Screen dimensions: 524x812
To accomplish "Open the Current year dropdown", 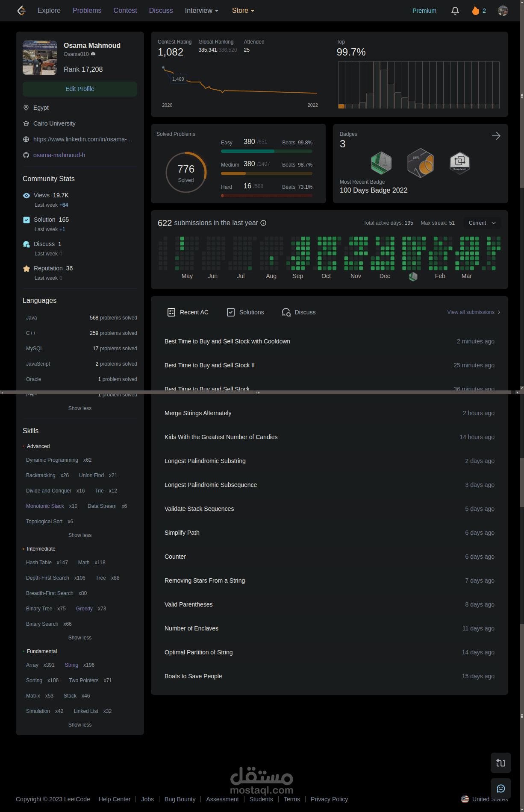I will 483,223.
